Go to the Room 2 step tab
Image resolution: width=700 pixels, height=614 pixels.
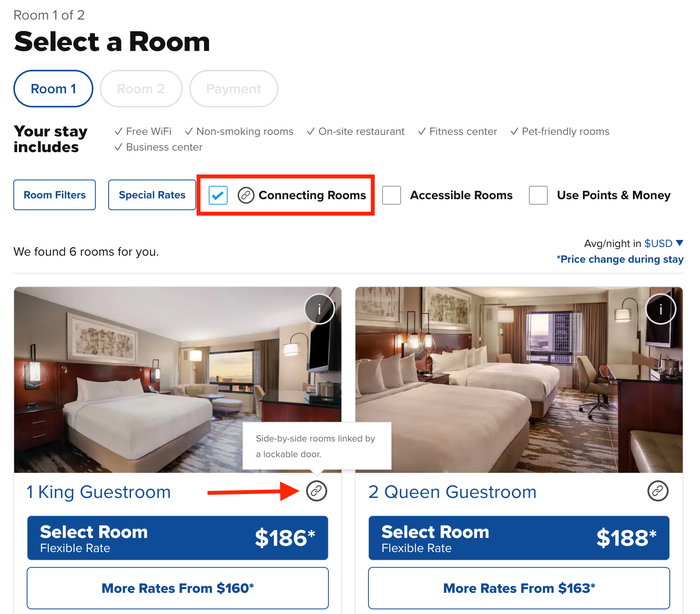[x=141, y=88]
